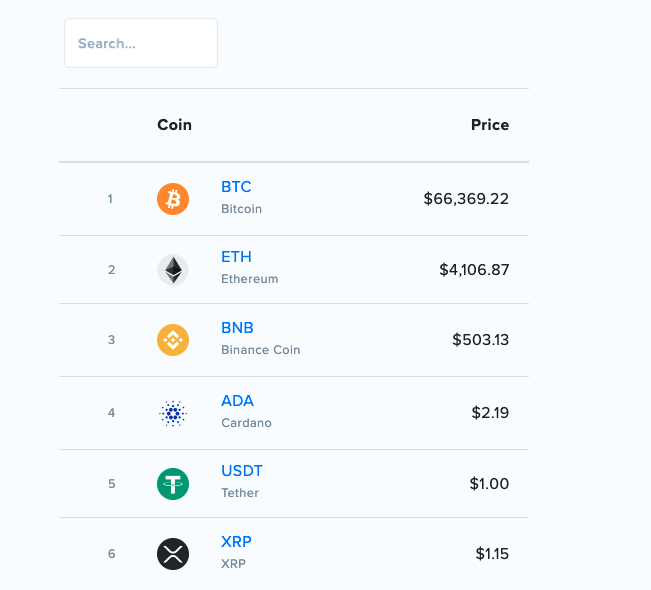Screen dimensions: 651x590
Task: Click the Tether price $1.00
Action: point(489,484)
